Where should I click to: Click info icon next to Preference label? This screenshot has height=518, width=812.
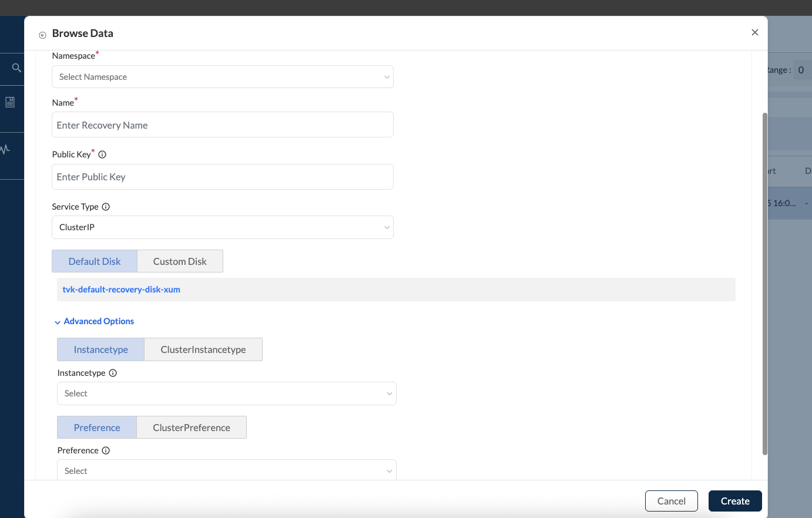tap(106, 450)
